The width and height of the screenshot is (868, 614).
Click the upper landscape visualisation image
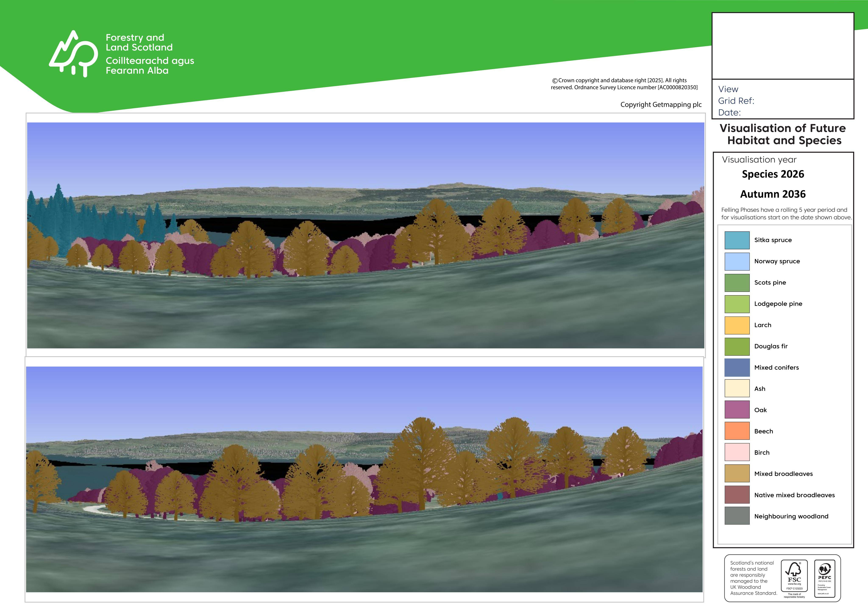[366, 235]
